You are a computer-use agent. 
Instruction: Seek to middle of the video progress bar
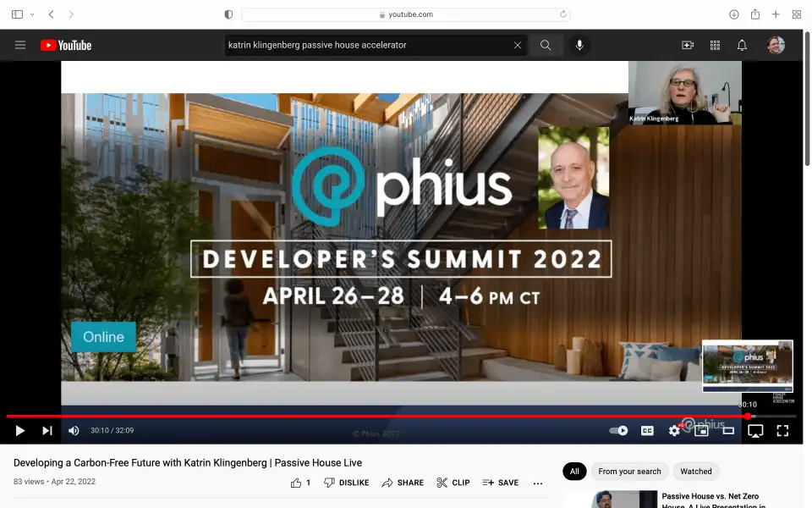[x=402, y=417]
